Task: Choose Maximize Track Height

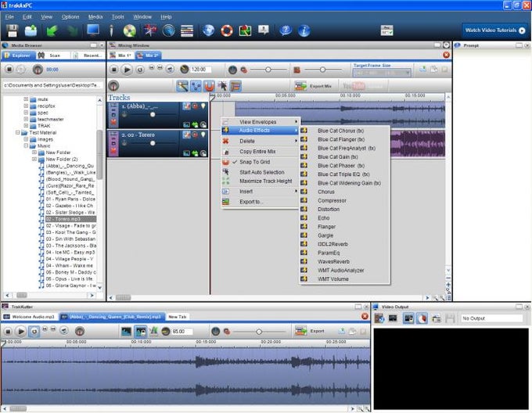Action: point(260,181)
